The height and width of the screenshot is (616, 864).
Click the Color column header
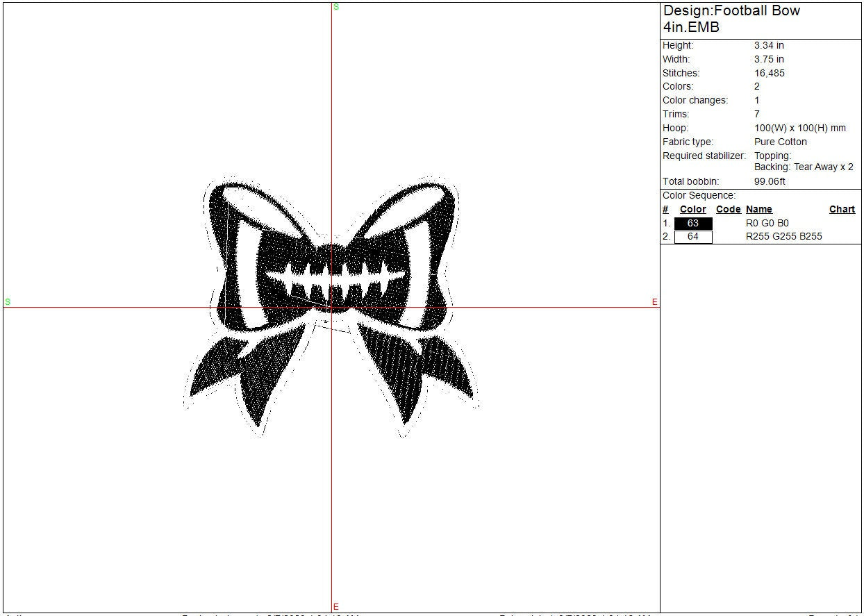point(692,209)
